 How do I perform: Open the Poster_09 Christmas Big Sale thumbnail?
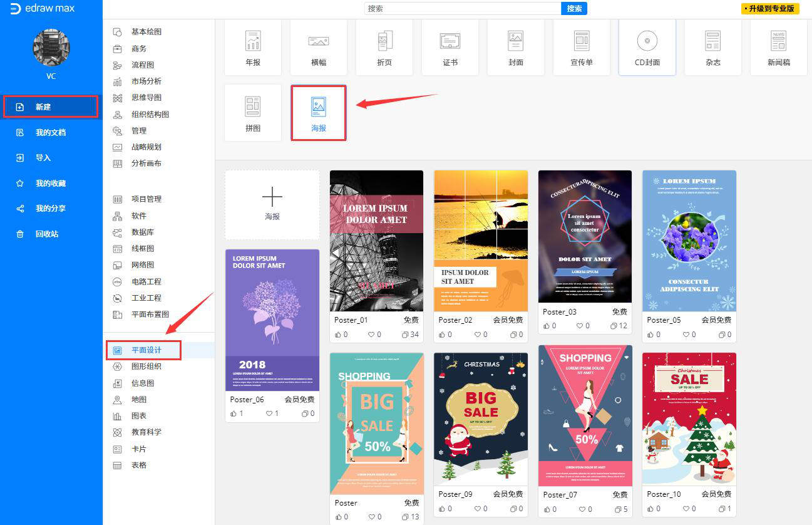point(481,419)
